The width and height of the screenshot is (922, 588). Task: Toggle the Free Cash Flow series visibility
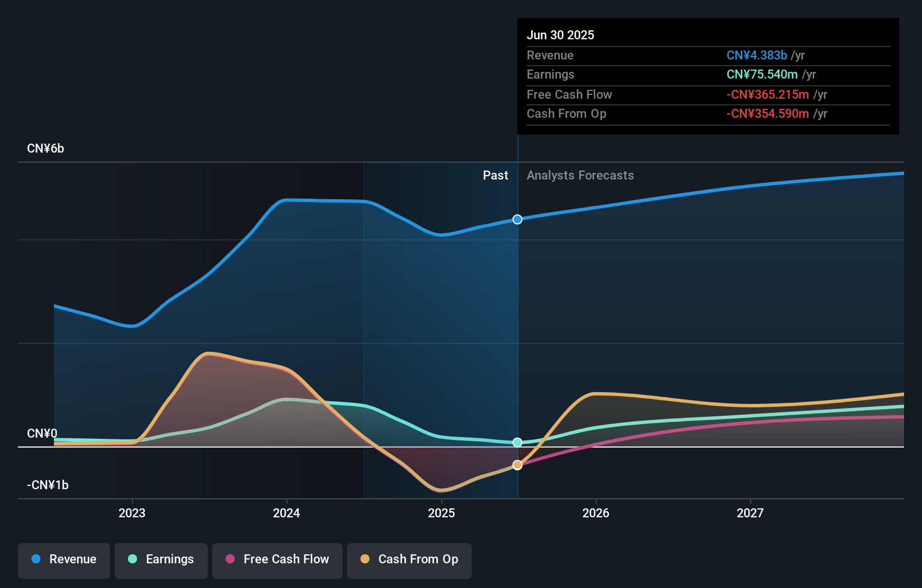click(277, 559)
